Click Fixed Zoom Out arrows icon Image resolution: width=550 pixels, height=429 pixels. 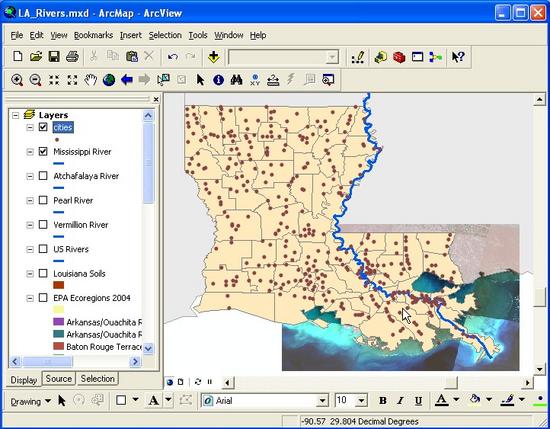[72, 80]
